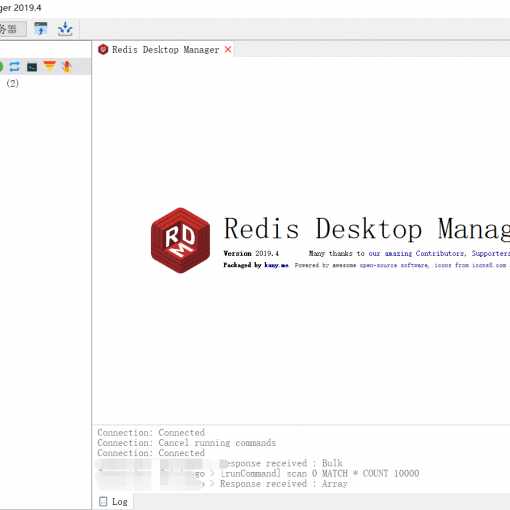Viewport: 510px width, 510px height.
Task: Click 'Response received : Array' log line
Action: (x=284, y=484)
